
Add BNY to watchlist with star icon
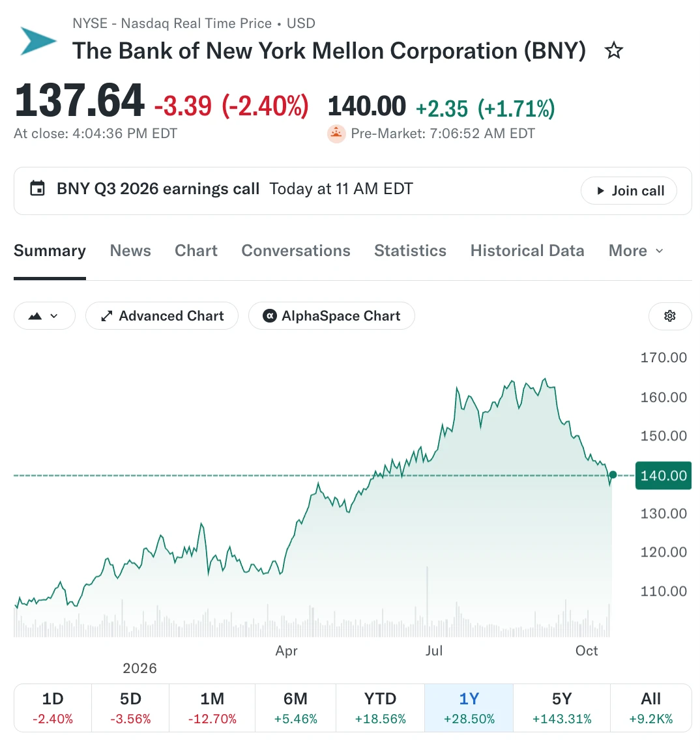tap(613, 50)
